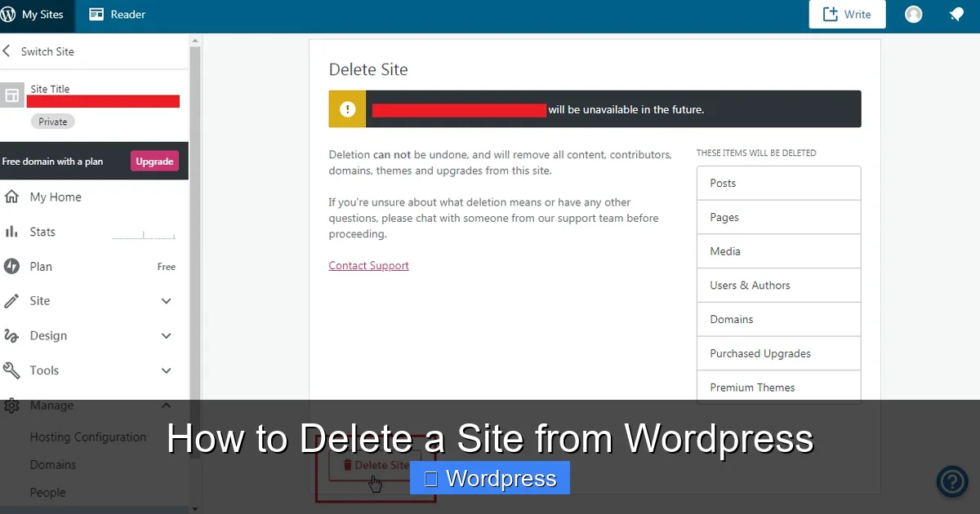The width and height of the screenshot is (980, 514).
Task: Expand the Site sidebar menu
Action: click(166, 300)
